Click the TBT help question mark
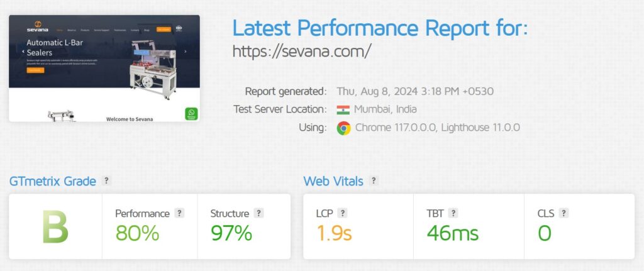Screen dimensions: 644x271 [453, 213]
